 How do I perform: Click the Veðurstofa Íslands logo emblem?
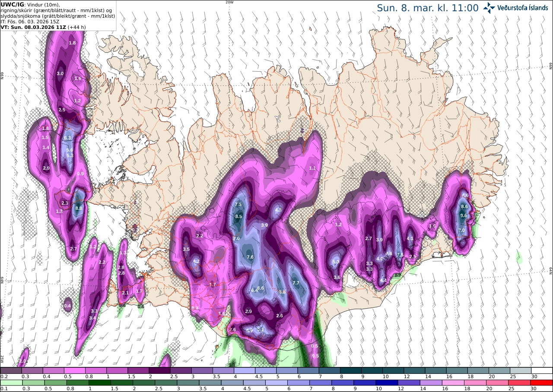coord(489,8)
